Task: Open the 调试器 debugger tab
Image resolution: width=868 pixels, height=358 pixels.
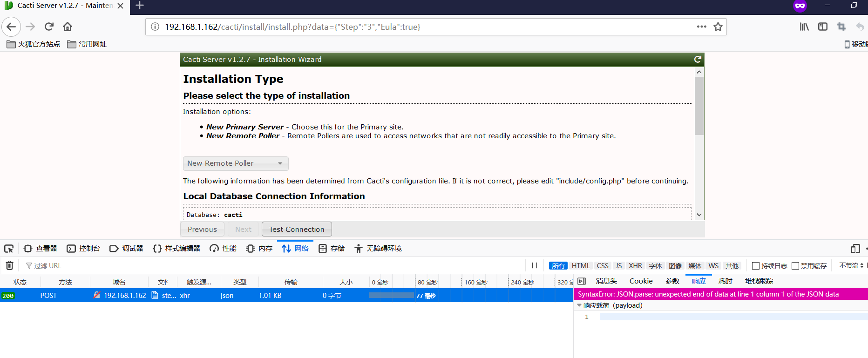Action: pyautogui.click(x=126, y=249)
